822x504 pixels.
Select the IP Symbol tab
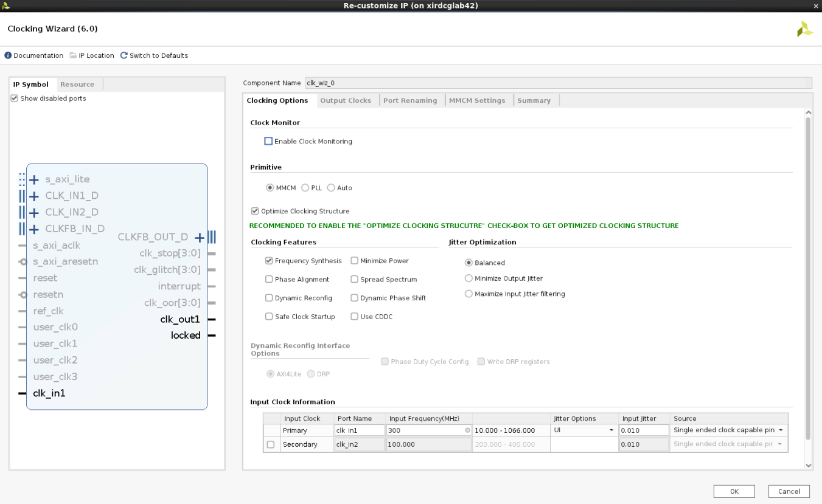coord(31,85)
